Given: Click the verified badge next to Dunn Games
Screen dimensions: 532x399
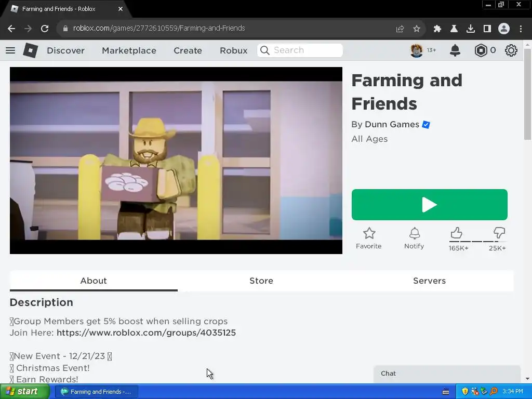Looking at the screenshot, I should [426, 125].
